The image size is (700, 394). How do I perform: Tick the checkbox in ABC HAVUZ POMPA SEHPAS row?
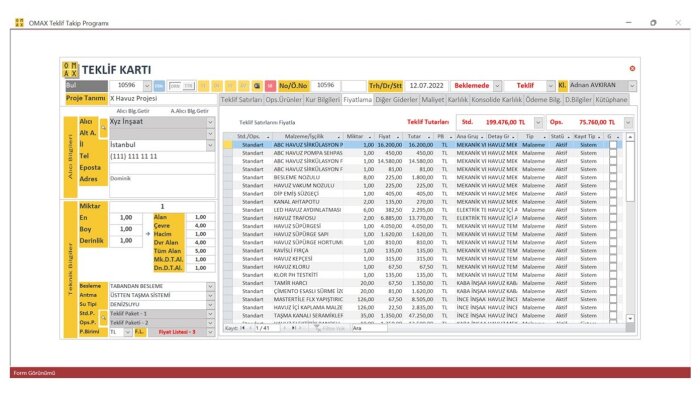pos(613,153)
